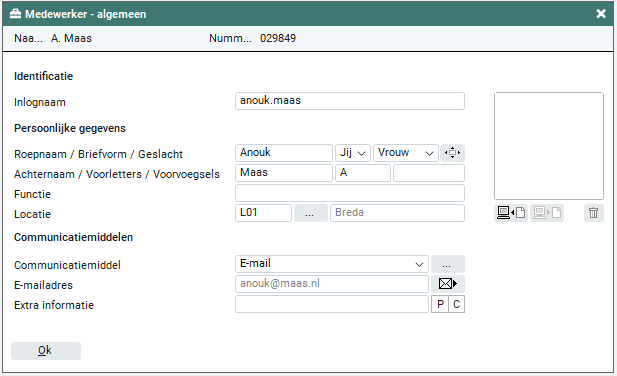Screen dimensions: 617x376
Task: Browse locations with the Locatie ellipsis button
Action: pos(310,213)
